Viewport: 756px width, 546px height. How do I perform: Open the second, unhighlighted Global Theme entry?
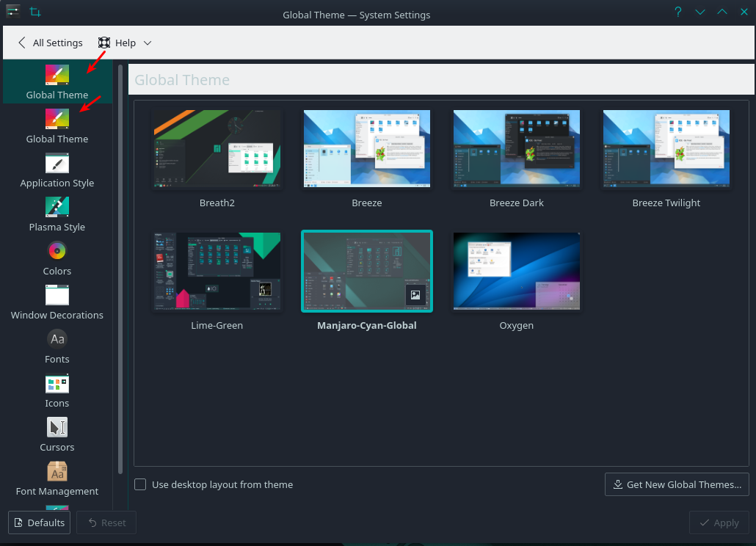[57, 125]
